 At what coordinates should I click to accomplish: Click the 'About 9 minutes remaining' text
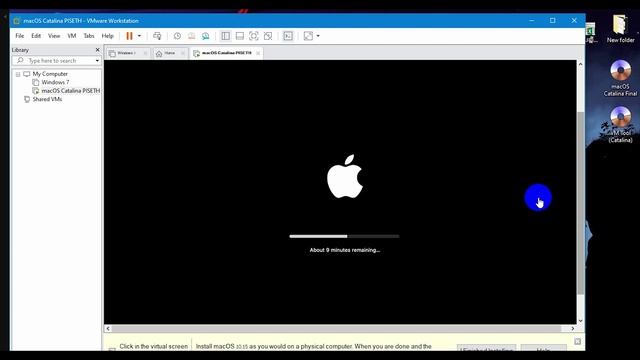click(x=344, y=250)
